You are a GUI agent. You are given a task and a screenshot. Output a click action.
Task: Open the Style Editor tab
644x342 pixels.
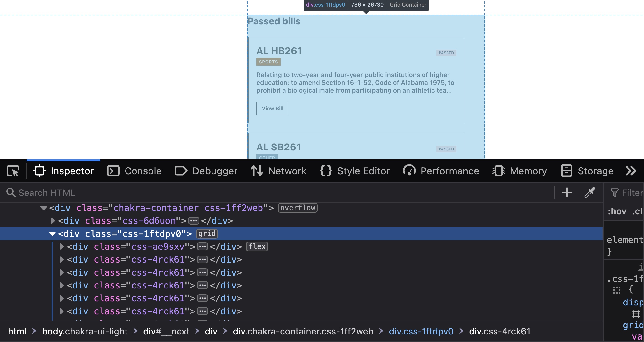tap(355, 171)
